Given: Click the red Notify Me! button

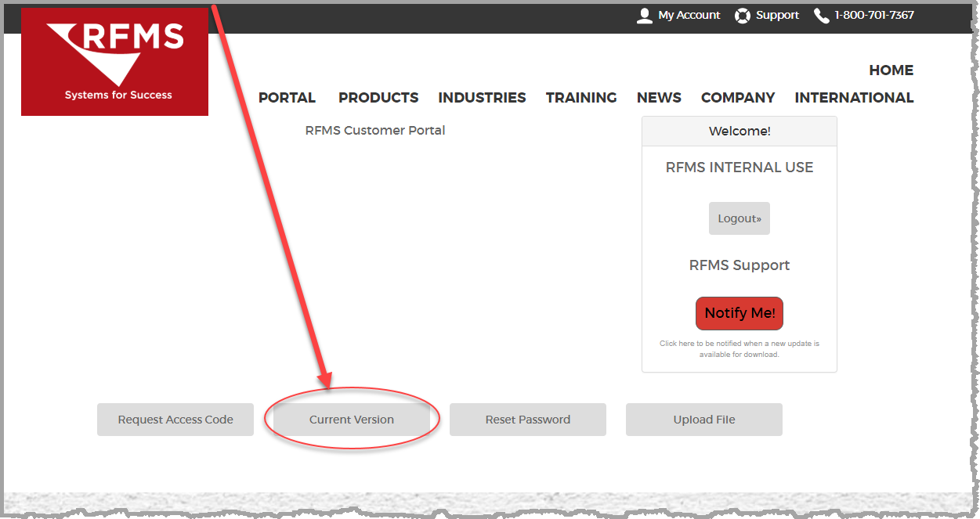Looking at the screenshot, I should click(x=740, y=313).
